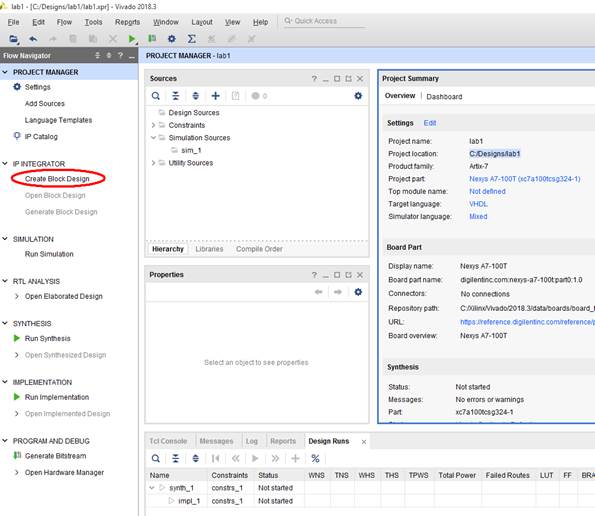Open Properties panel help question mark
The width and height of the screenshot is (595, 516).
click(314, 275)
